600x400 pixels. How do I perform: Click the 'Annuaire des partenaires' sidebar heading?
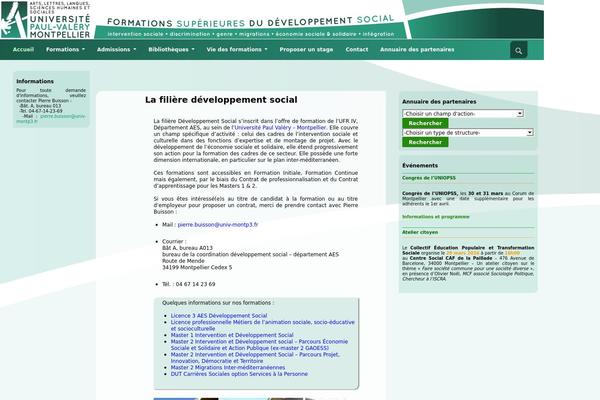click(439, 102)
